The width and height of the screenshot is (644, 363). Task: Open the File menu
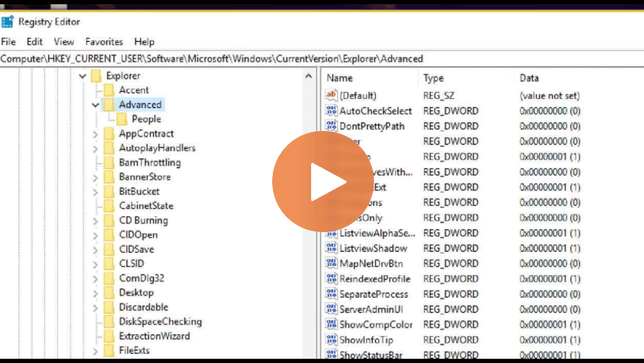(8, 42)
